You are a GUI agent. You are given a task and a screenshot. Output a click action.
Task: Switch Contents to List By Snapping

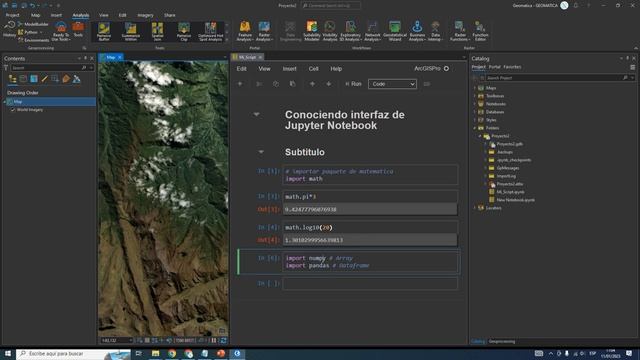[55, 79]
